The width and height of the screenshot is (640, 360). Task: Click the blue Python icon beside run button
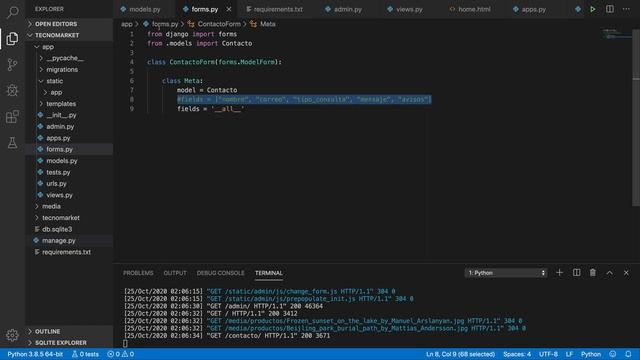[578, 9]
